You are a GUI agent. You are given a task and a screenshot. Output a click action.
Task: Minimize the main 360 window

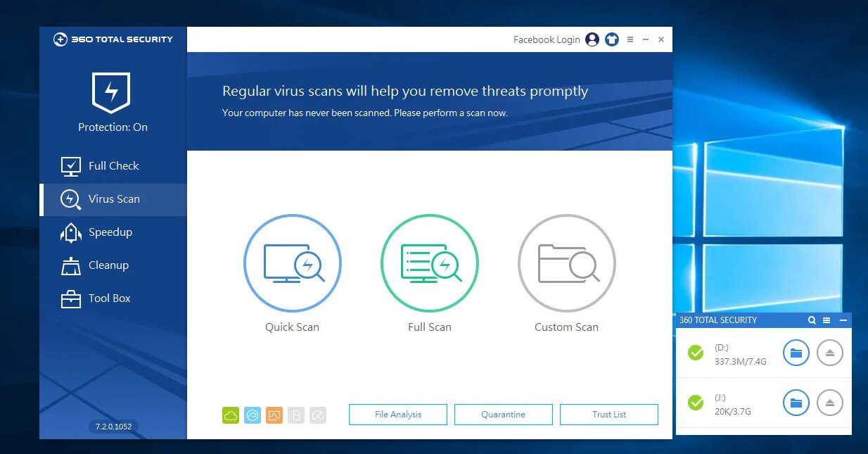pyautogui.click(x=646, y=39)
